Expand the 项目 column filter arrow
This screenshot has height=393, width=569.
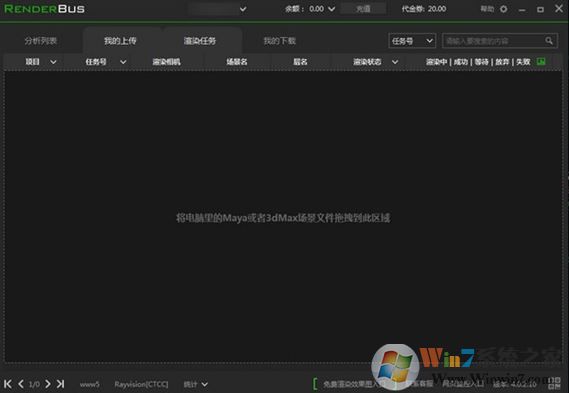click(53, 62)
